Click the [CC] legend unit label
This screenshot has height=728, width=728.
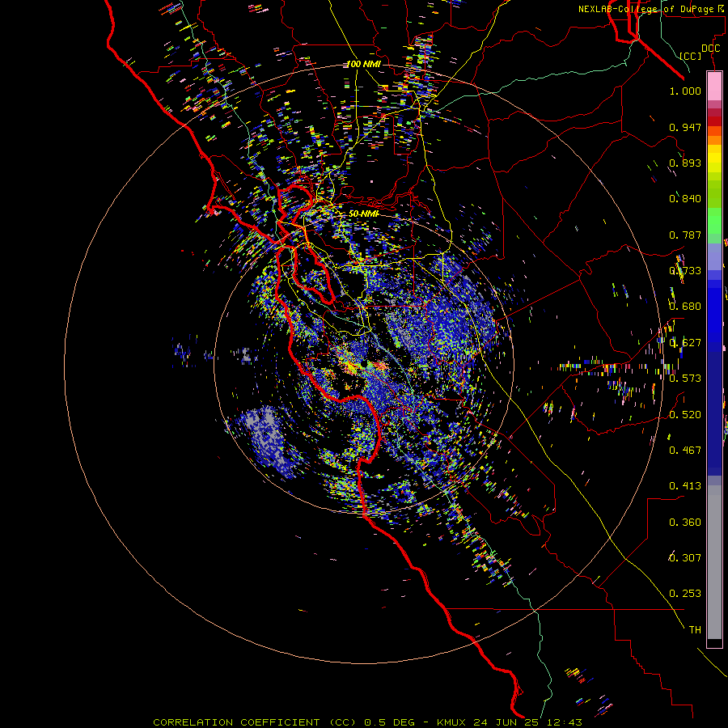691,56
